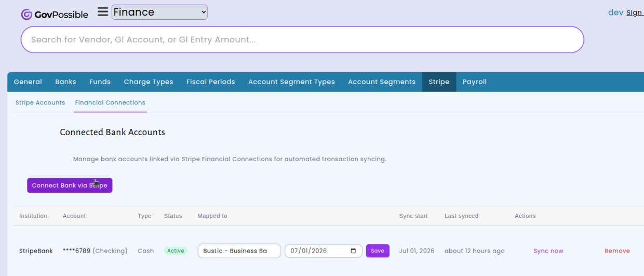
Task: Click the Institution column header
Action: click(x=33, y=216)
